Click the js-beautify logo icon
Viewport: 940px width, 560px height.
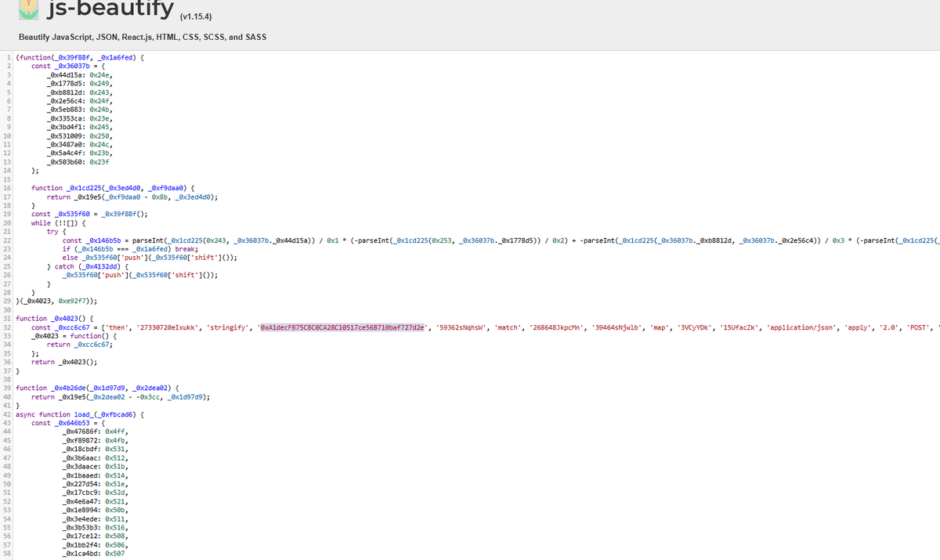(27, 11)
